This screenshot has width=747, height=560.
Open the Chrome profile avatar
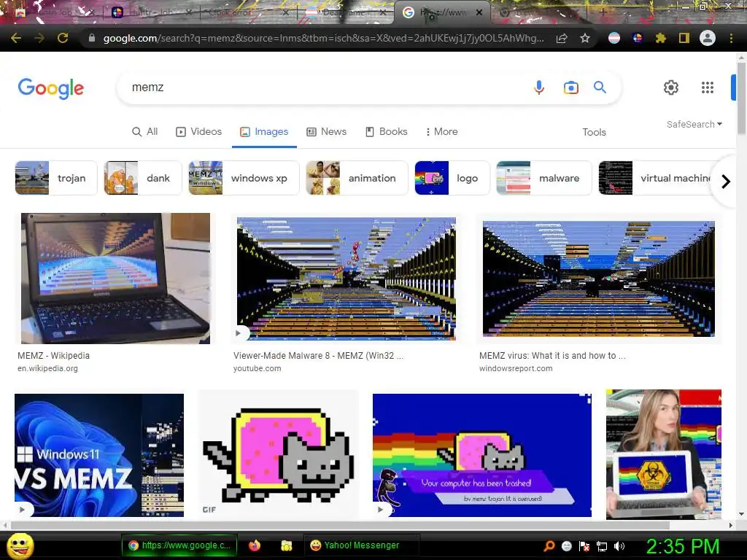pyautogui.click(x=708, y=38)
